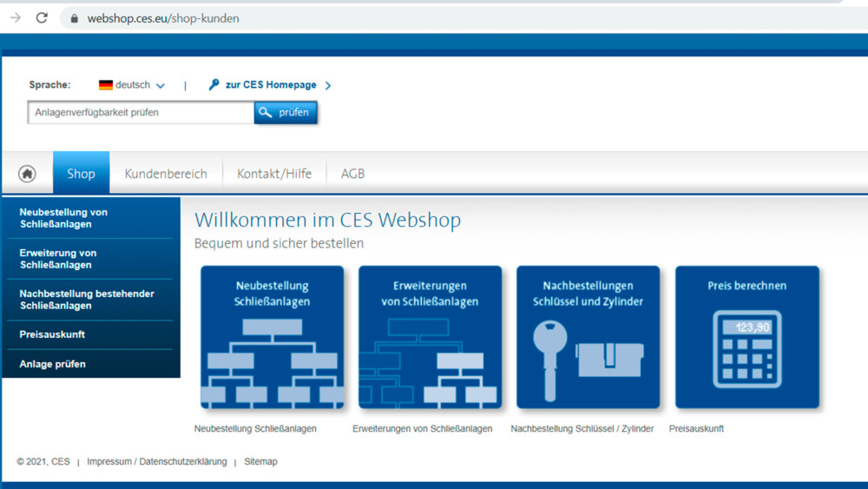Click the padlock icon in address bar
Viewport: 868px width, 489px height.
pos(74,18)
